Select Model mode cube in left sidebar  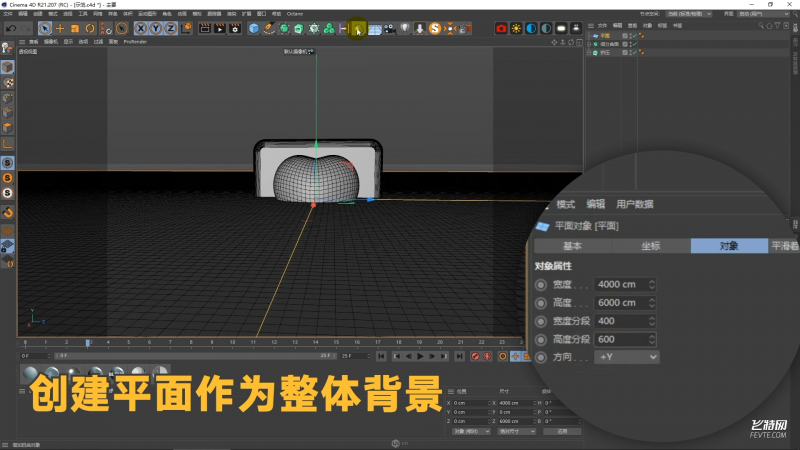8,67
